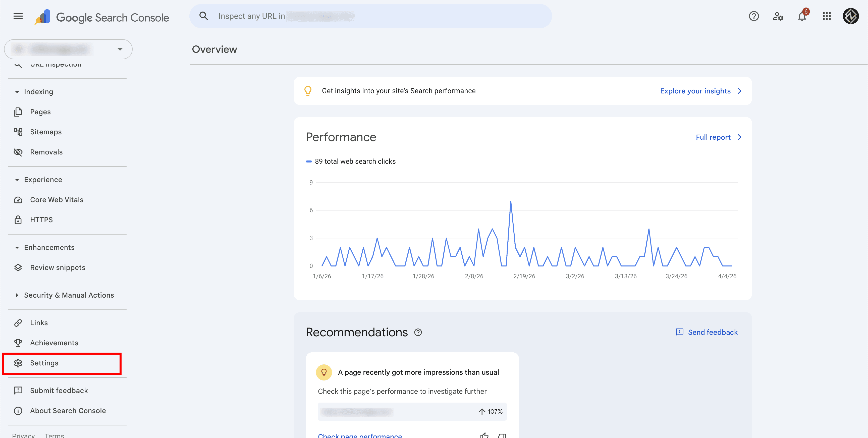
Task: Open the hamburger navigation menu
Action: [18, 16]
